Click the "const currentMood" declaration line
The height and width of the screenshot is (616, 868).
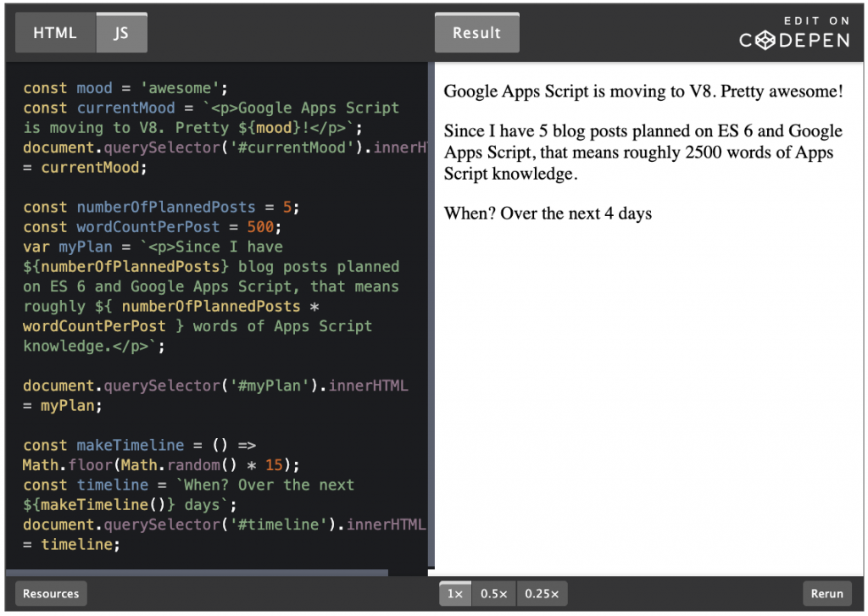point(211,108)
